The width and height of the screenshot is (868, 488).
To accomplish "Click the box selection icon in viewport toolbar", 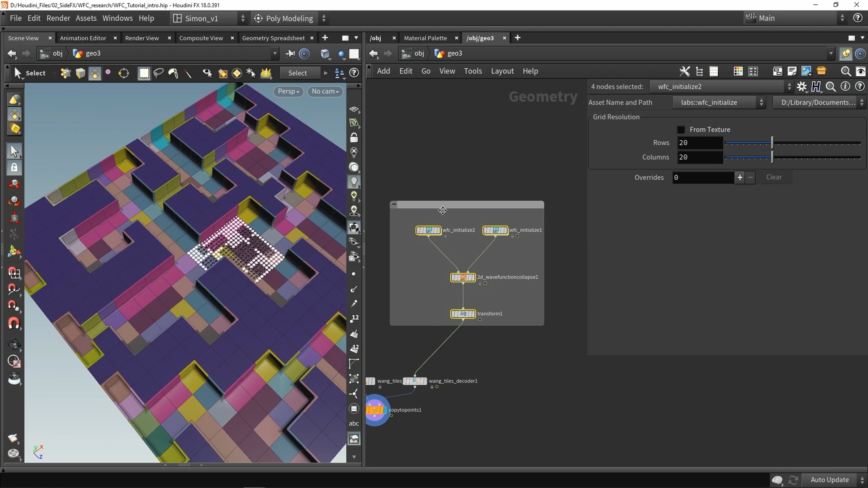I will click(144, 73).
